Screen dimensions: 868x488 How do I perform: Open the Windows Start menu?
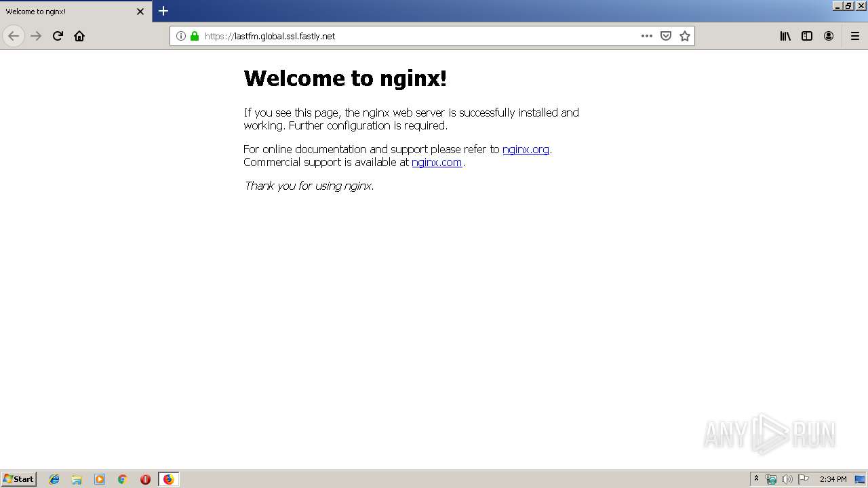(x=19, y=479)
